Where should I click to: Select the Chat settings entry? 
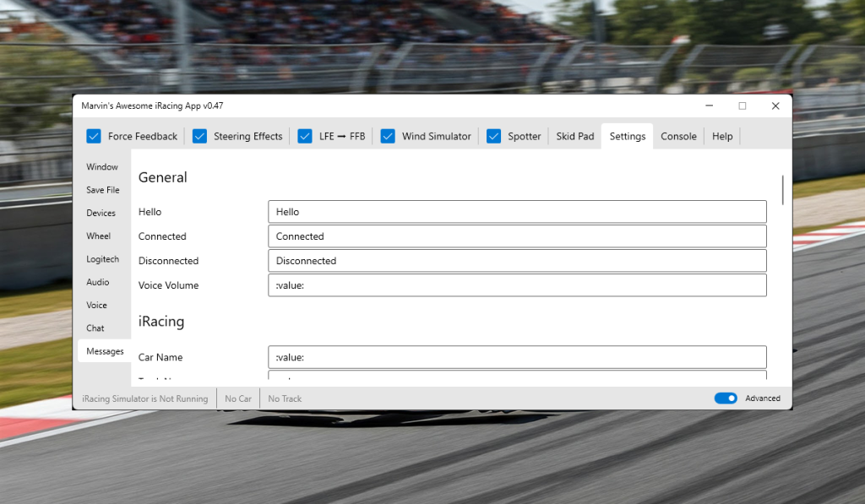102,328
